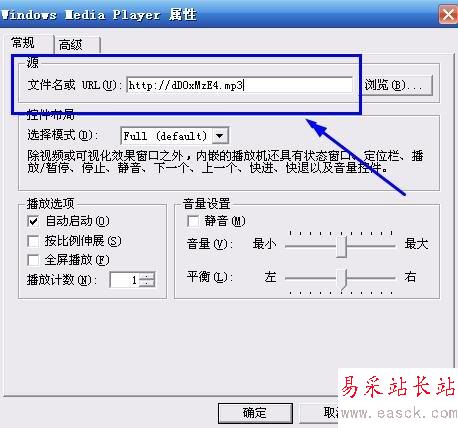Image resolution: width=458 pixels, height=428 pixels.
Task: Click the 文件名或 URL input field
Action: (x=239, y=85)
